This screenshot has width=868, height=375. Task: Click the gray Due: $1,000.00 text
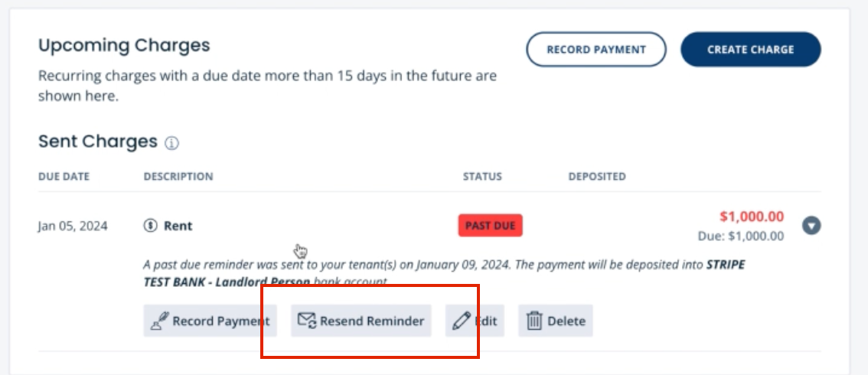pyautogui.click(x=741, y=236)
